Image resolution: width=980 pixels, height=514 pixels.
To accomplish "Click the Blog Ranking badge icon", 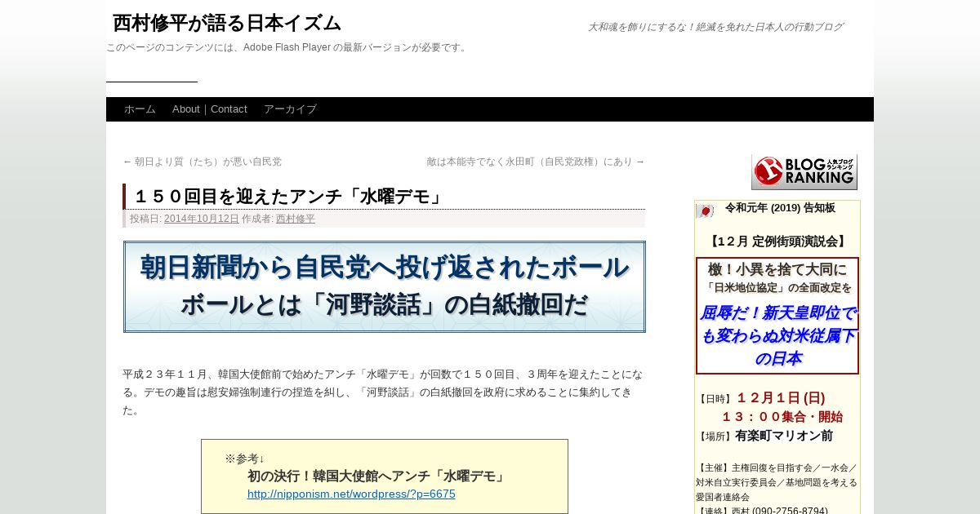I will [804, 171].
